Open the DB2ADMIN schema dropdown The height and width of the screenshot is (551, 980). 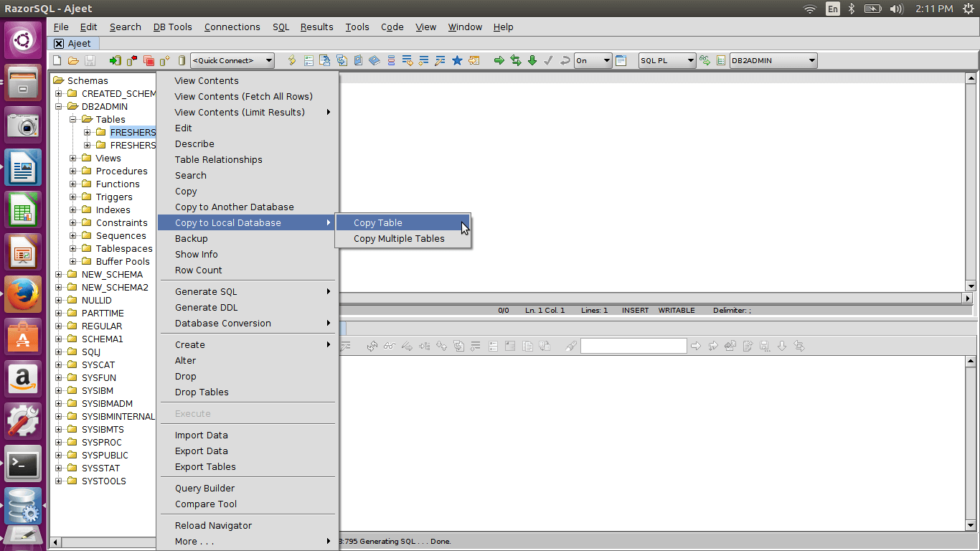773,61
